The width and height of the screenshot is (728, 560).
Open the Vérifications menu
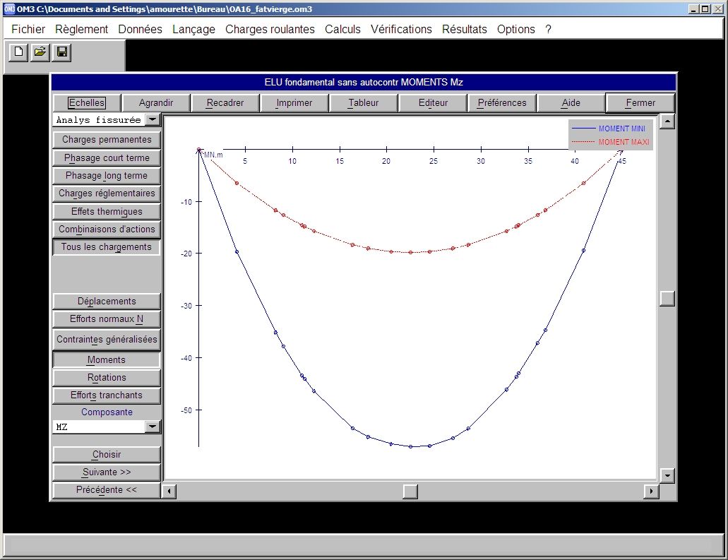point(401,29)
